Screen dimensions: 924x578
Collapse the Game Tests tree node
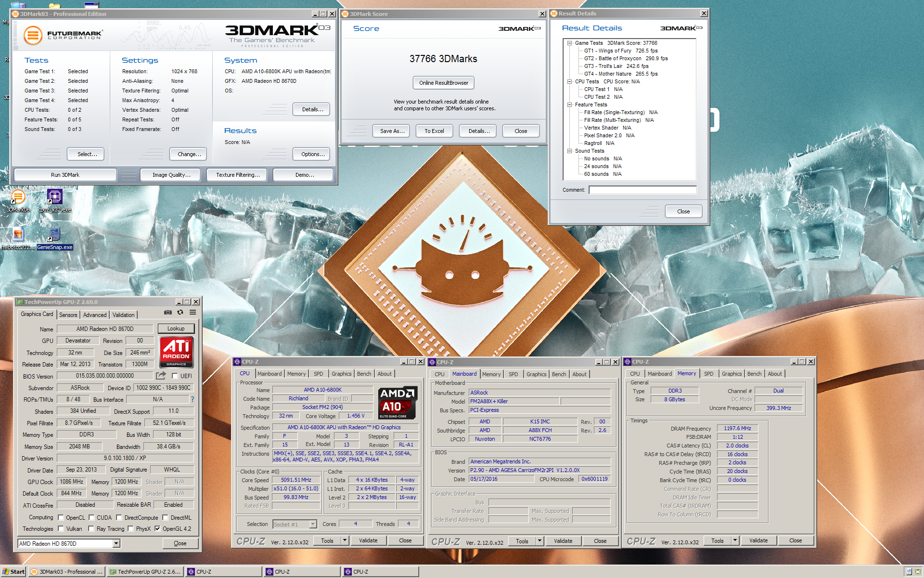pos(569,43)
